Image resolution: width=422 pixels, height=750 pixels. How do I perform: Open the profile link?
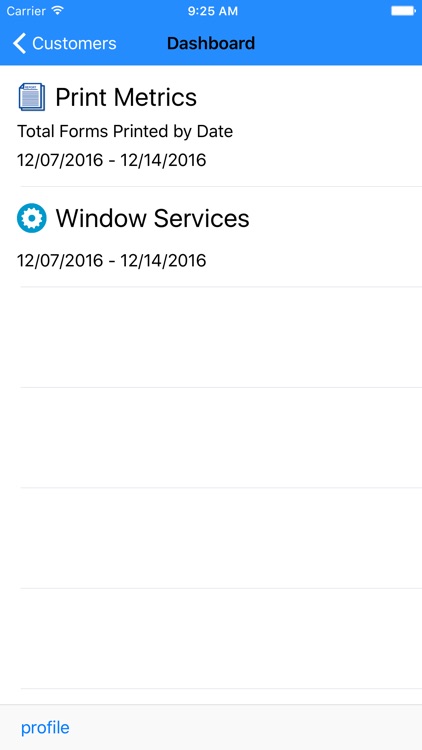pos(45,728)
